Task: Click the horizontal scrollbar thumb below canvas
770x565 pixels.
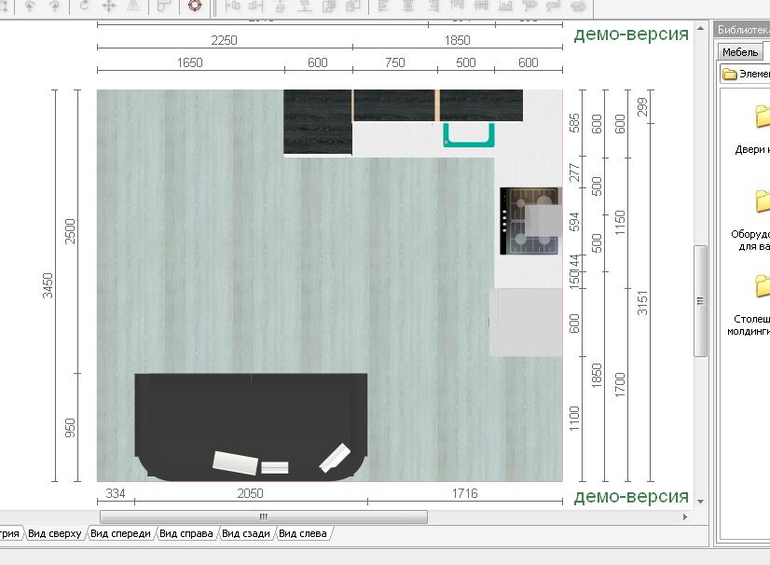Action: [x=263, y=517]
